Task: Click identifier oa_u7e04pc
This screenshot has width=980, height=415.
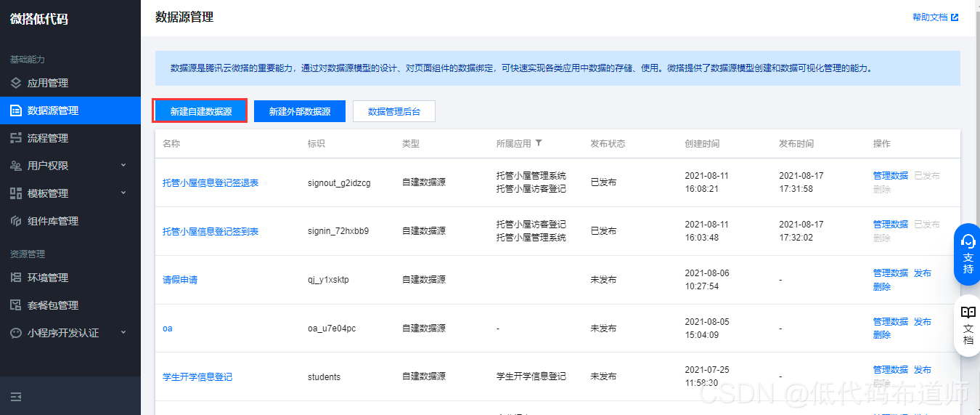Action: pos(332,329)
